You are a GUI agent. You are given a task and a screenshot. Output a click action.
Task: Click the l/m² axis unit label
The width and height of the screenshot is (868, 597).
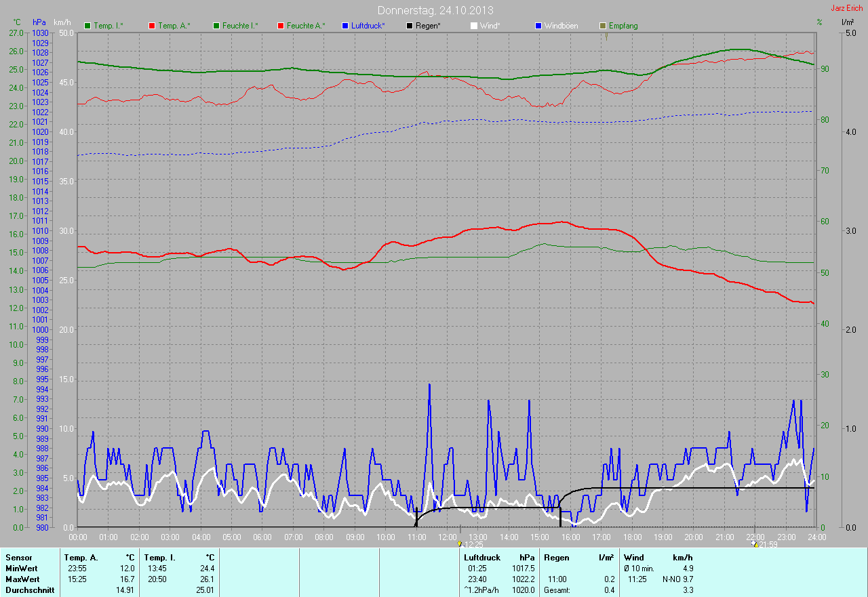coord(847,22)
